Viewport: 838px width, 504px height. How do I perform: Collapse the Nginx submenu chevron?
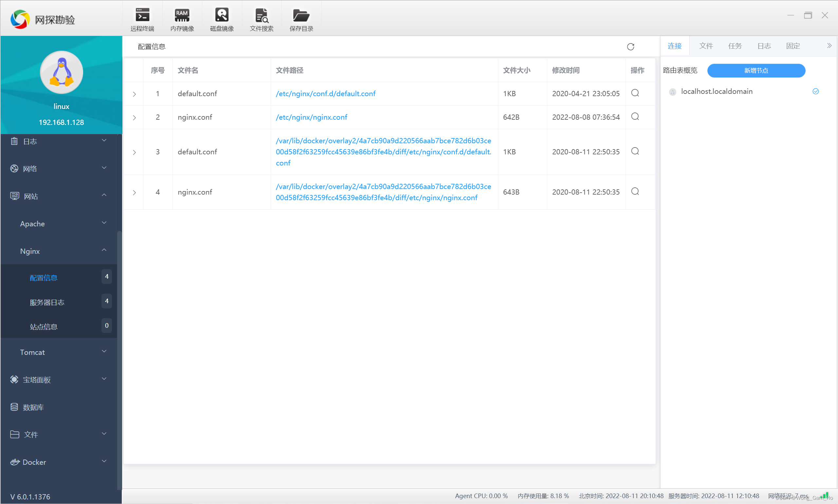[104, 250]
